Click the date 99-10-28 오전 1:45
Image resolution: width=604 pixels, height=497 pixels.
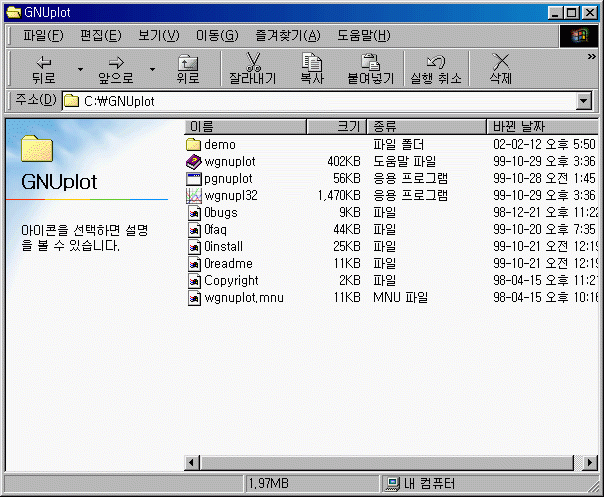coord(544,178)
